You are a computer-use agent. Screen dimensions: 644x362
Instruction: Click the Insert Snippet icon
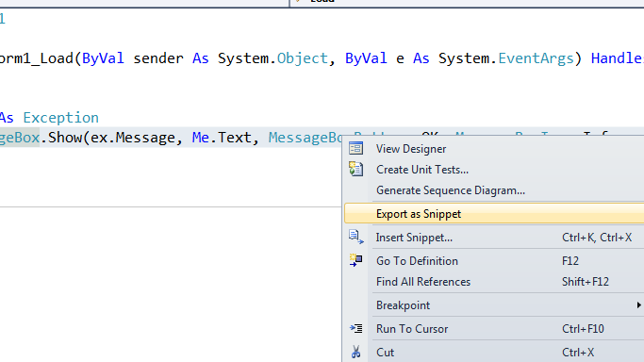coord(356,237)
